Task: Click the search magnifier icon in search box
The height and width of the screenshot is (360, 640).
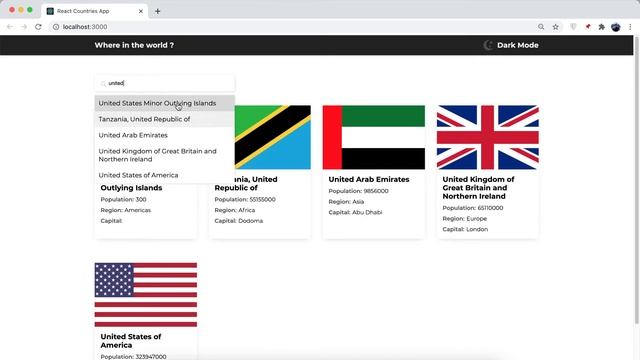Action: 103,83
